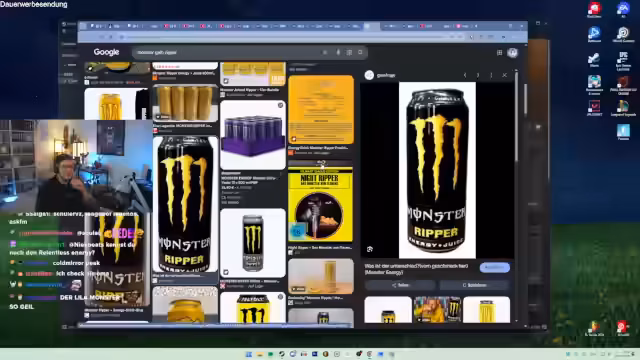
Task: Submit search with the magnifier icon
Action: coord(360,52)
